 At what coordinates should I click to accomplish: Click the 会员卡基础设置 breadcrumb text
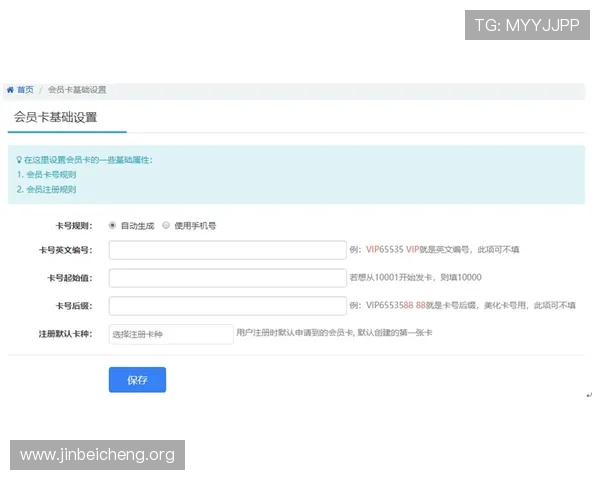tap(77, 90)
